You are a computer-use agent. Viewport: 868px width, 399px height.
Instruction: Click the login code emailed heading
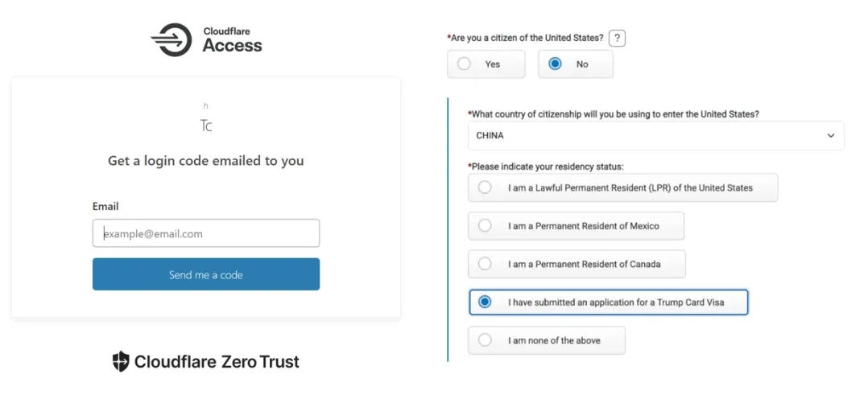[x=206, y=161]
